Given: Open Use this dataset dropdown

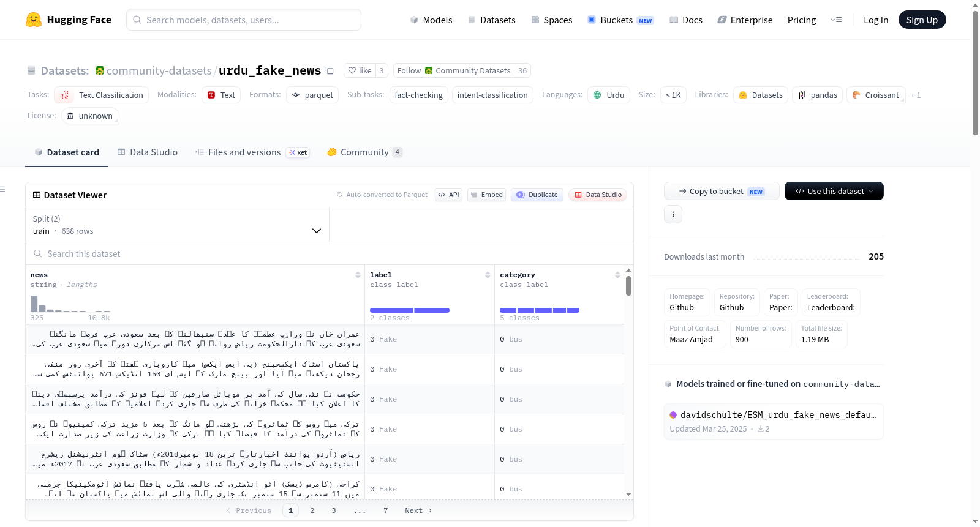Looking at the screenshot, I should tap(834, 191).
